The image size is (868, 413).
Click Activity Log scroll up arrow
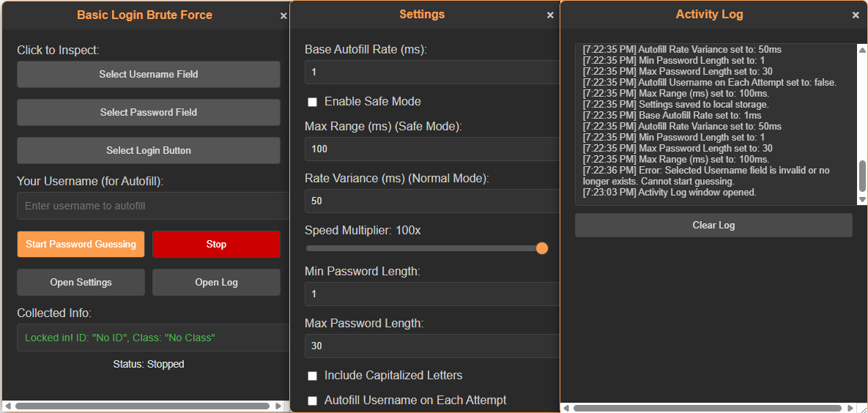(862, 50)
